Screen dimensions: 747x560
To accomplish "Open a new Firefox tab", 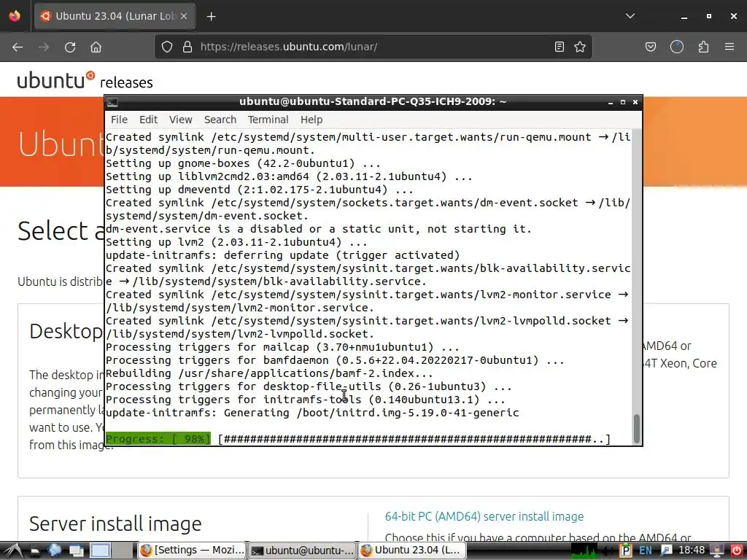I will pyautogui.click(x=211, y=16).
